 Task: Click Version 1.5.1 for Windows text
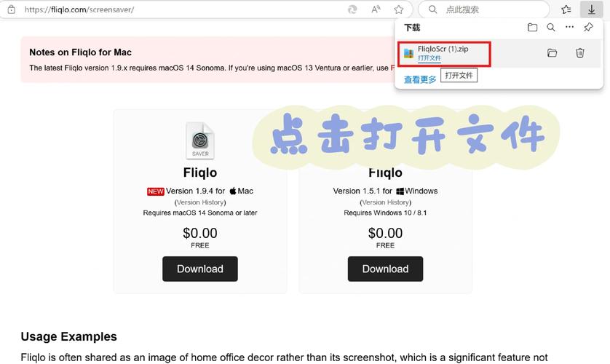(385, 191)
